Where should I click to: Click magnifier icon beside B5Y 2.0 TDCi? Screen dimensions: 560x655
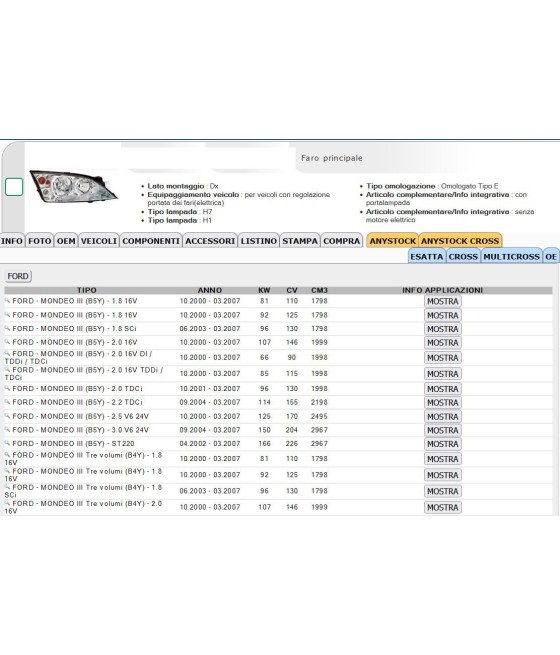click(7, 388)
